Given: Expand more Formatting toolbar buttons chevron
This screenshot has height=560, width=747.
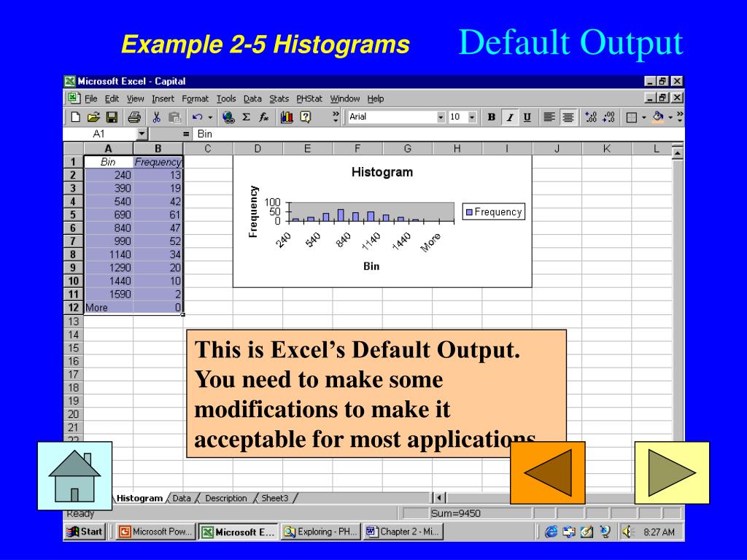Looking at the screenshot, I should point(680,117).
